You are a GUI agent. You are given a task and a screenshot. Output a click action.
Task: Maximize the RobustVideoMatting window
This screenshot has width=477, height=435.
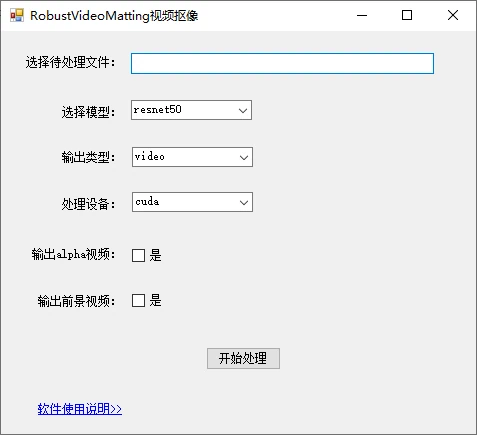pos(407,15)
